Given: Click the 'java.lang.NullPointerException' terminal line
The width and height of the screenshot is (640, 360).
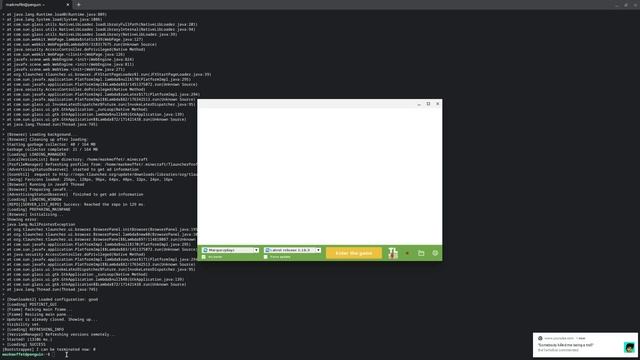Looking at the screenshot, I should tap(40, 224).
